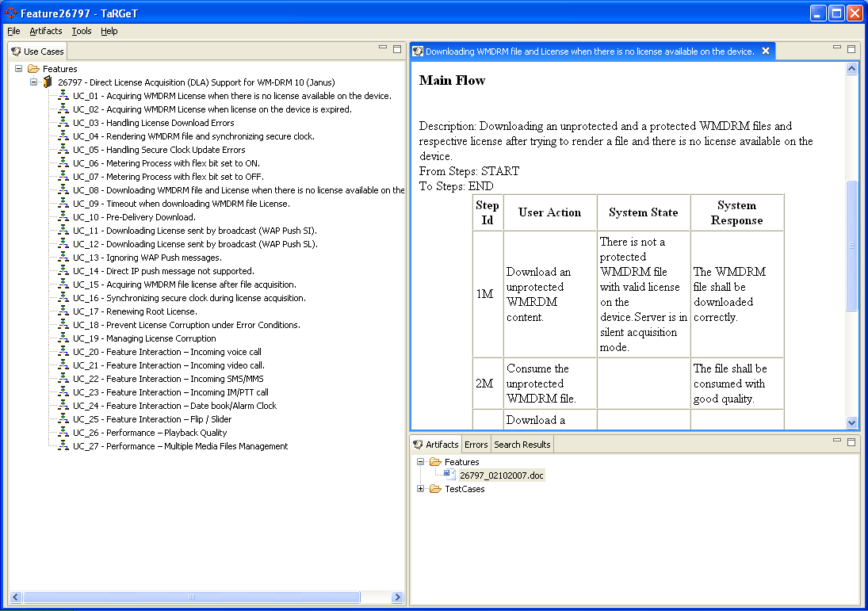Maximize the Artifacts panel
The image size is (868, 611).
tap(851, 441)
